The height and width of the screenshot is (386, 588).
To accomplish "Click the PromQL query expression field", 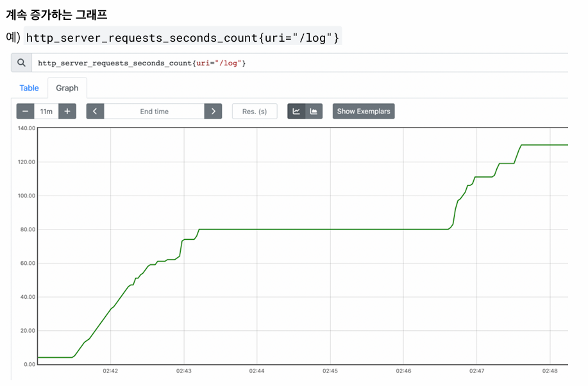I will [299, 63].
